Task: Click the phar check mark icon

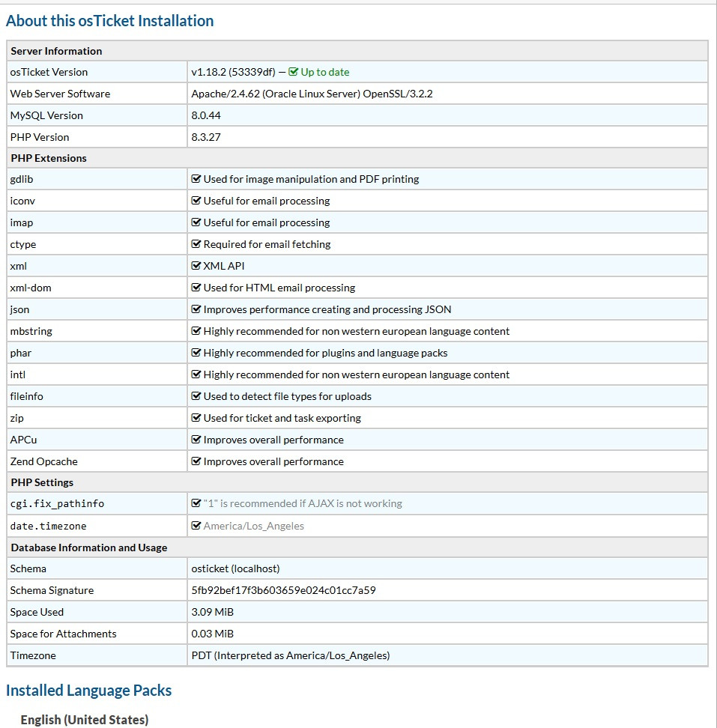Action: pos(196,353)
